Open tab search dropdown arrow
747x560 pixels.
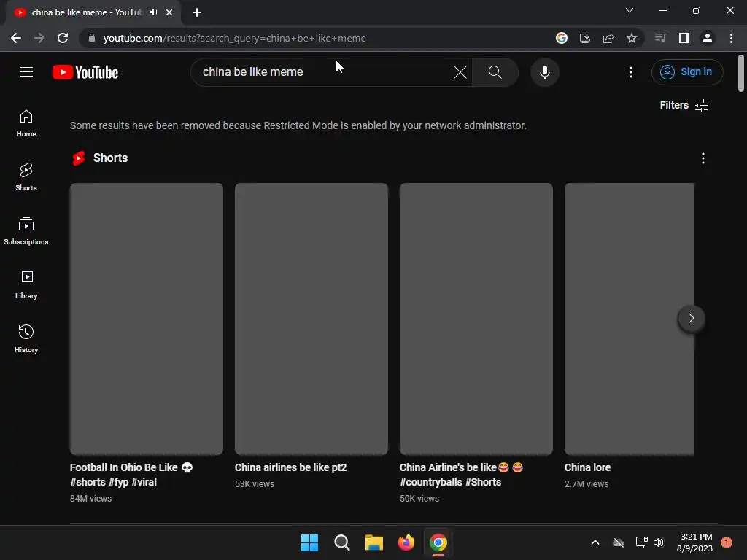(630, 10)
